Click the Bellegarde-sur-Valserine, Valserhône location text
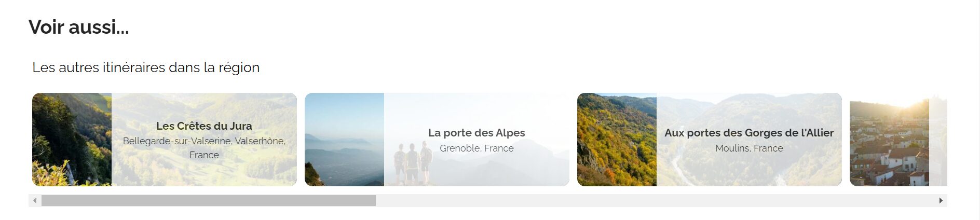The image size is (980, 220). pos(204,141)
